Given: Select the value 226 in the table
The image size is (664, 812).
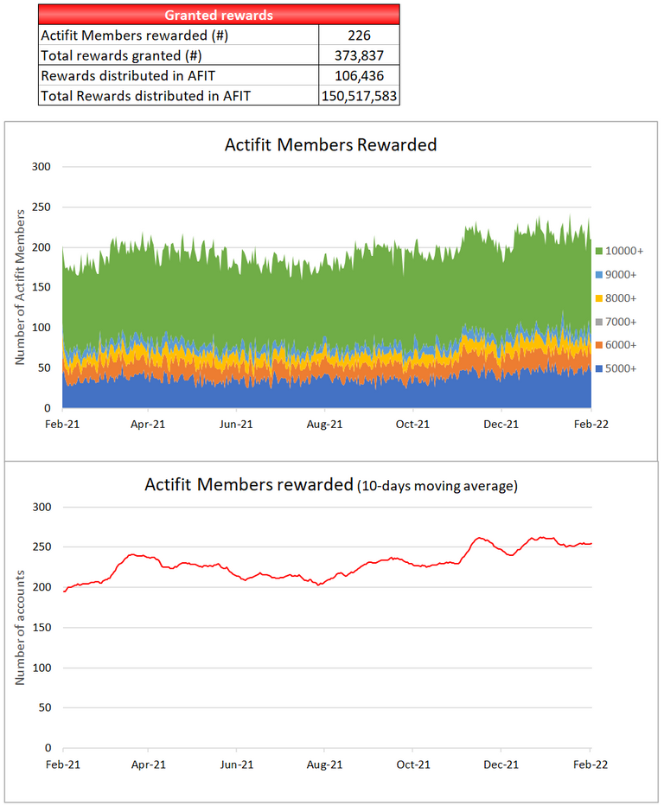Looking at the screenshot, I should pos(359,35).
